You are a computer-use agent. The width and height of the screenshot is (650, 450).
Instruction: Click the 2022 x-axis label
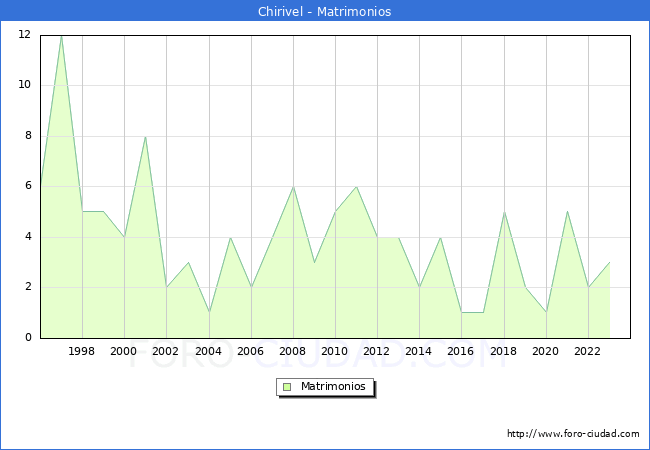[587, 351]
